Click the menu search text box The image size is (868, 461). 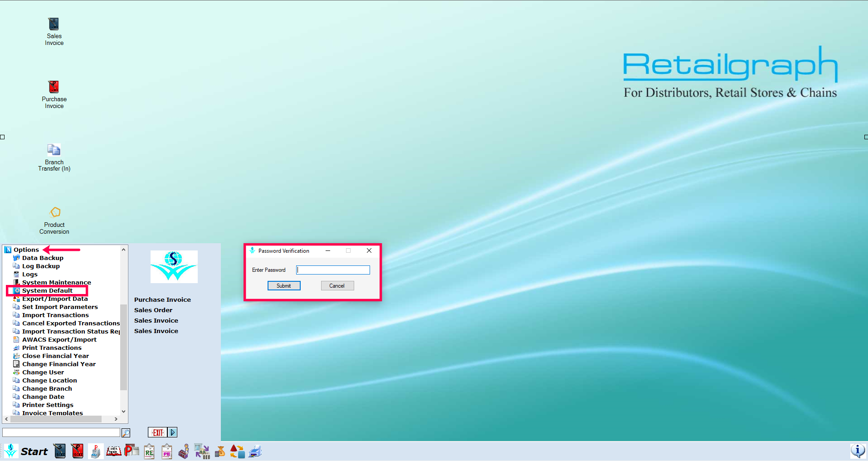pyautogui.click(x=61, y=432)
